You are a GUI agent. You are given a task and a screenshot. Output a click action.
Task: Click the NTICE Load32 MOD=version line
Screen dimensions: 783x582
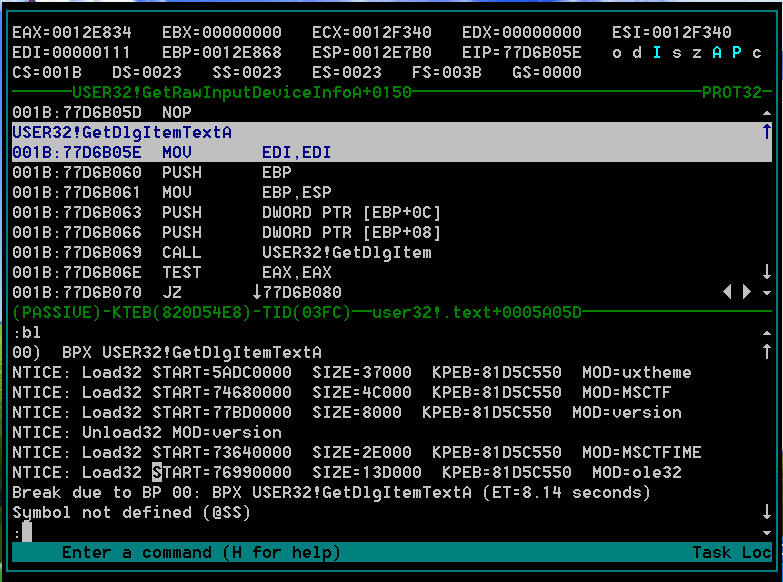point(347,412)
